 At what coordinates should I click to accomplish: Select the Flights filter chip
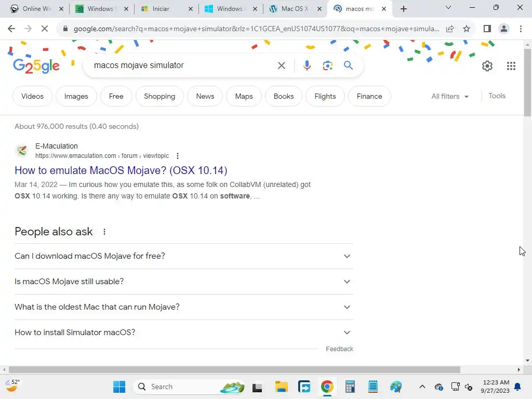coord(325,96)
